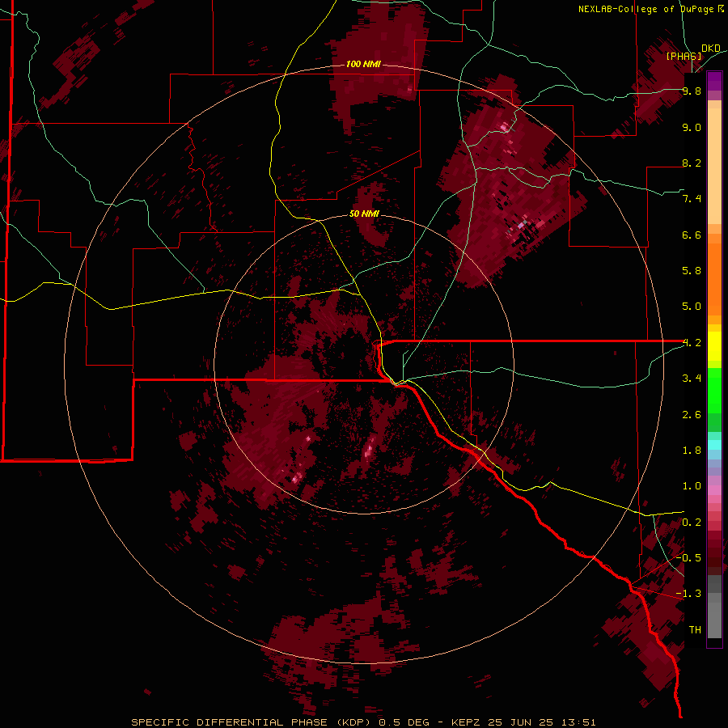The width and height of the screenshot is (728, 728).
Task: Click the 3.4 scale value
Action: click(692, 379)
